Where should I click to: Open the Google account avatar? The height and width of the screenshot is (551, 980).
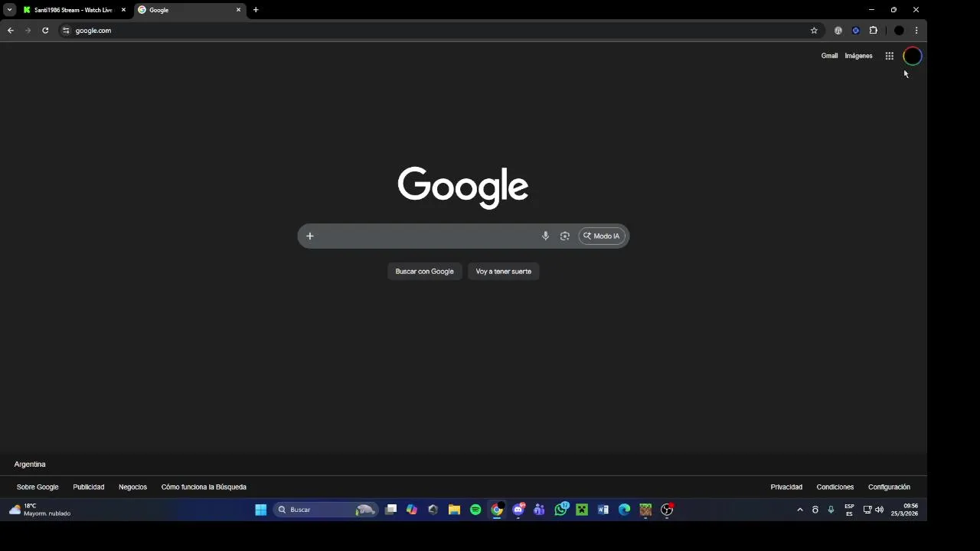pyautogui.click(x=912, y=56)
